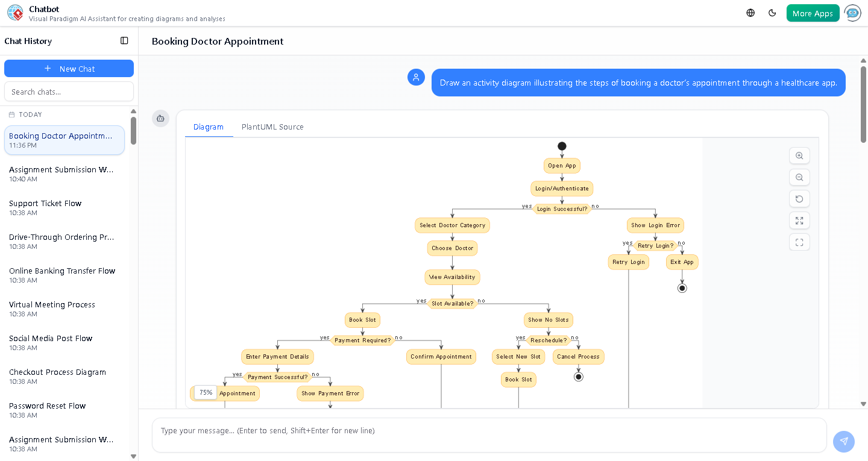Open language settings via the globe icon

(750, 12)
